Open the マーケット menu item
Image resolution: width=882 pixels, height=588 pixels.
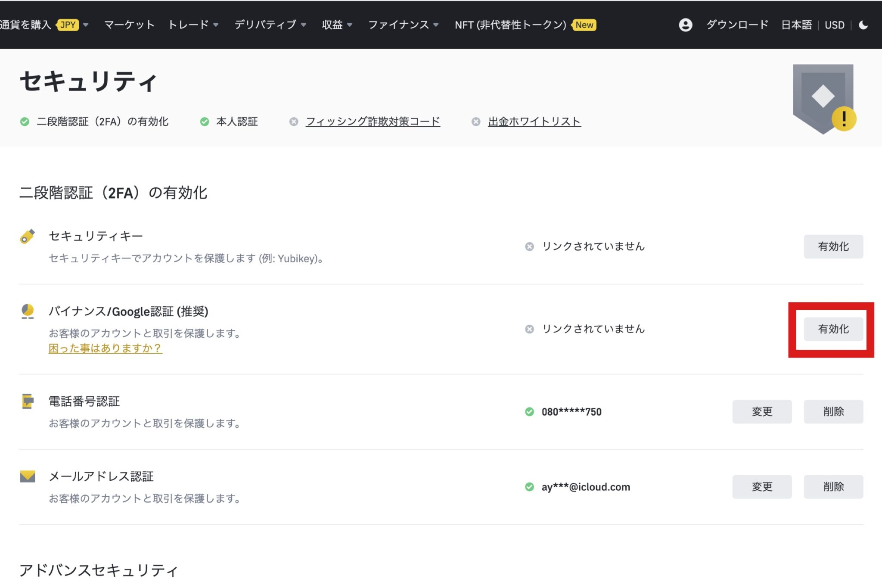(x=129, y=25)
